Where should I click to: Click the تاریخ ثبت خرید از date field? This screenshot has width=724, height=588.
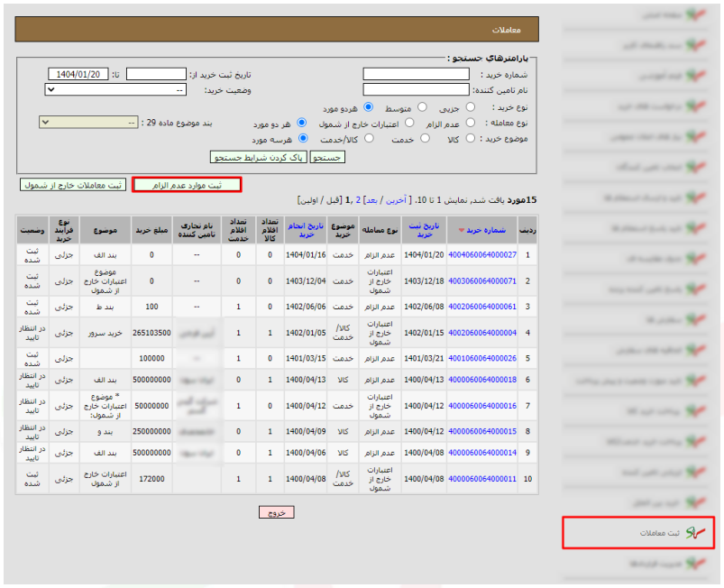click(x=156, y=74)
